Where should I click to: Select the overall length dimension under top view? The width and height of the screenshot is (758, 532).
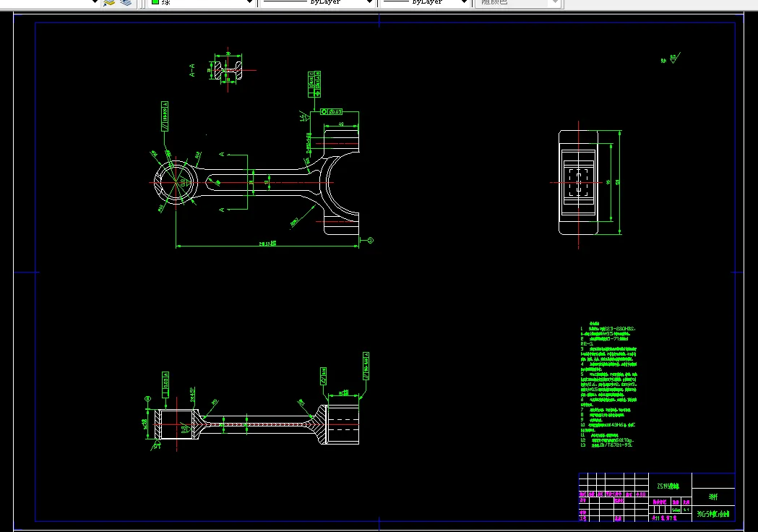[x=267, y=245]
